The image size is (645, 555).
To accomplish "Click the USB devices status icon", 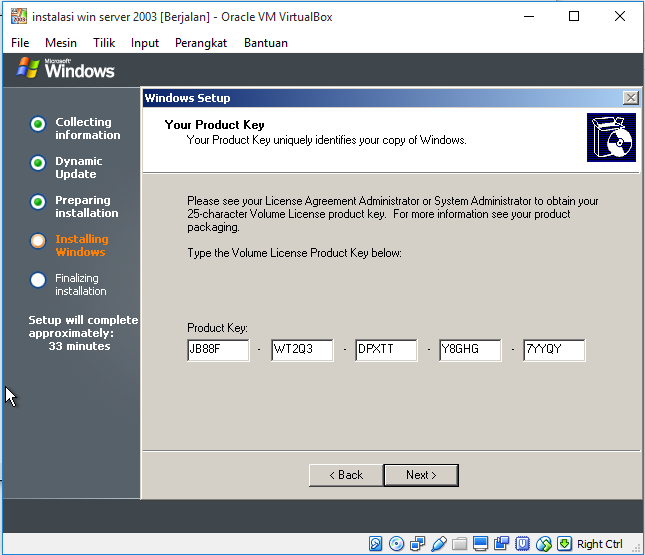I will point(439,543).
